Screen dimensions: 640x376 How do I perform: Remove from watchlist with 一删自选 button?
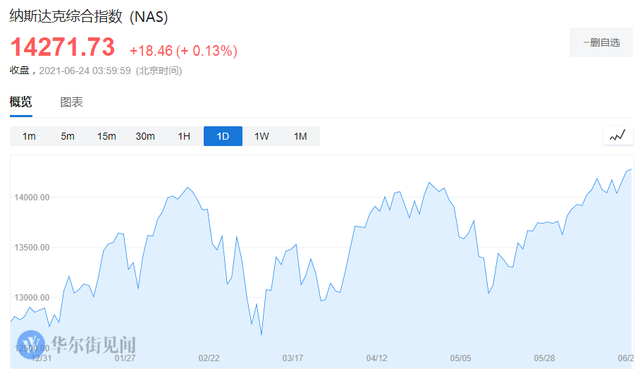tap(601, 42)
